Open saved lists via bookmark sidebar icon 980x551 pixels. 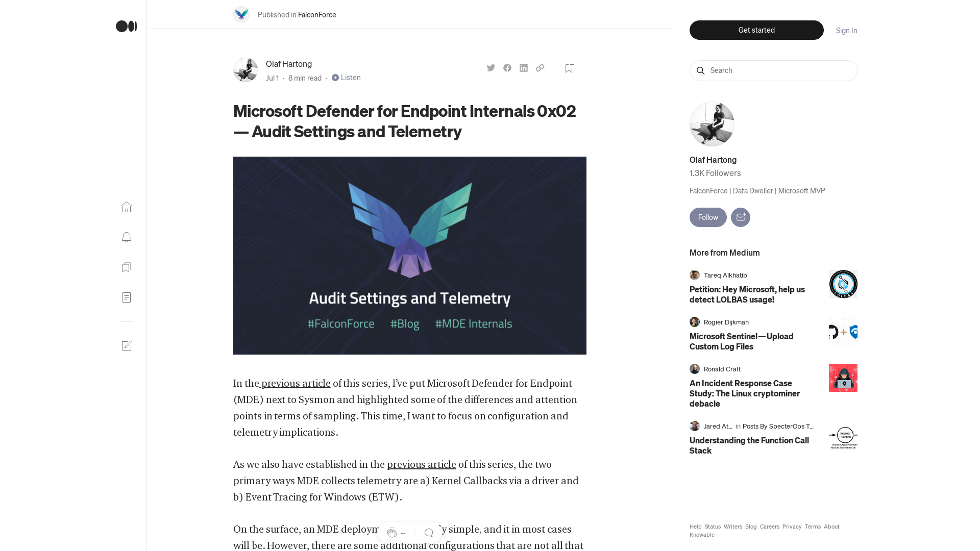pyautogui.click(x=126, y=267)
